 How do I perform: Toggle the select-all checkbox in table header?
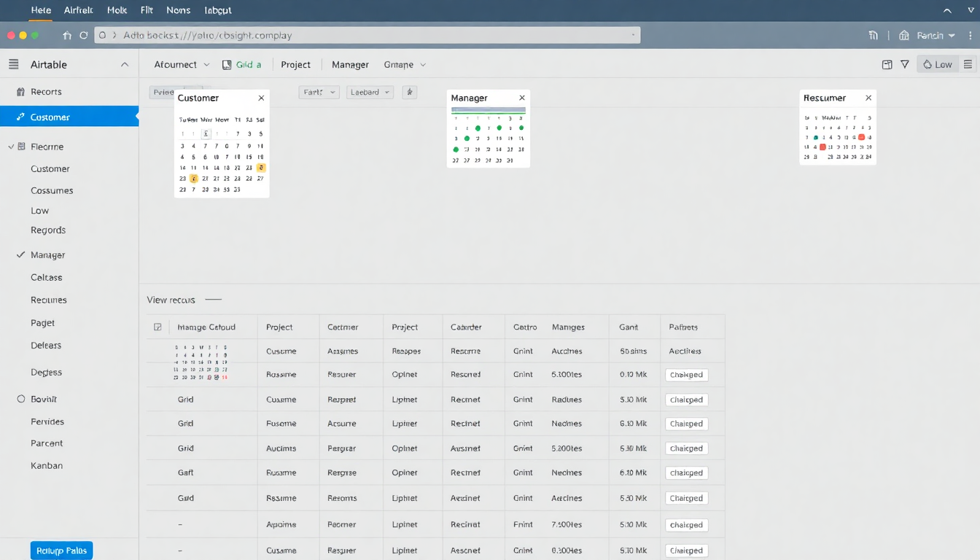pos(157,327)
